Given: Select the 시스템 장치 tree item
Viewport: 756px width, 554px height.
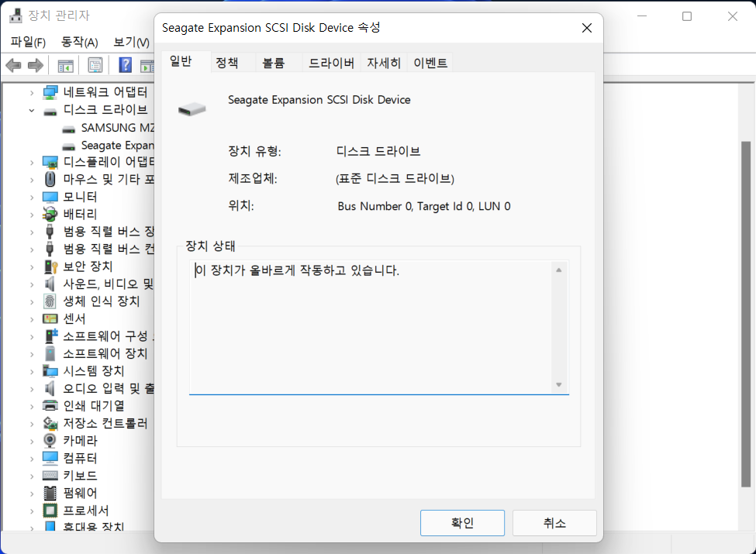Looking at the screenshot, I should coord(94,371).
